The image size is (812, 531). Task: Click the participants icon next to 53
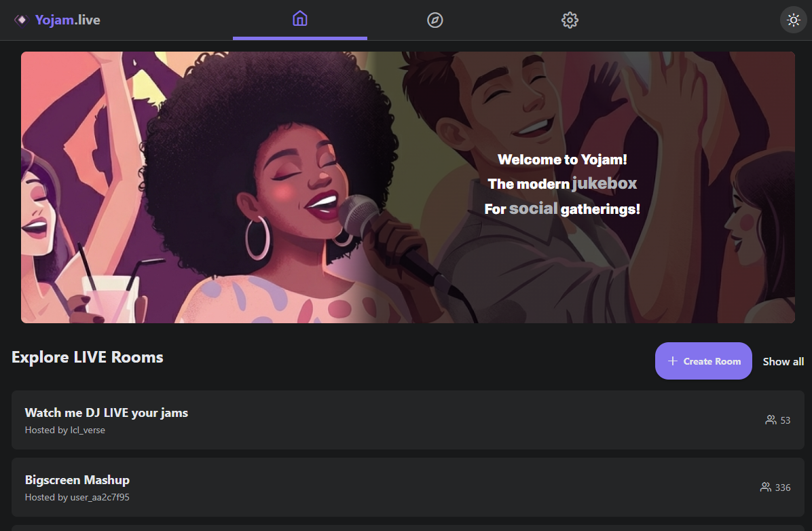(769, 420)
